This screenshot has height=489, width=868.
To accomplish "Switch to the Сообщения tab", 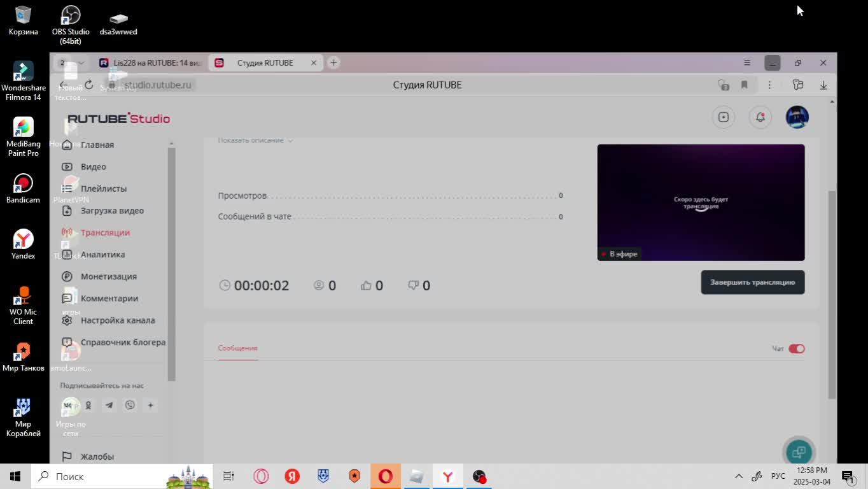I will 237,348.
